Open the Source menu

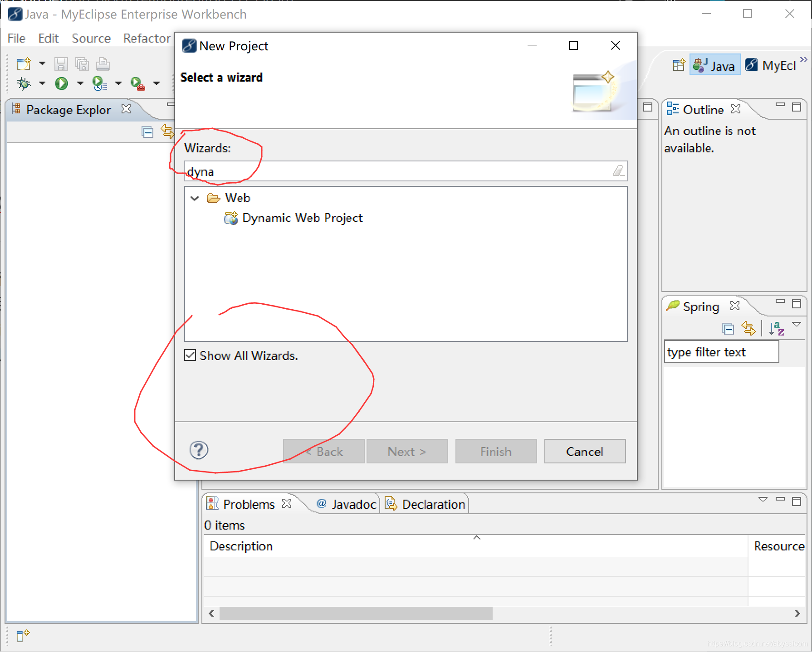pyautogui.click(x=91, y=39)
